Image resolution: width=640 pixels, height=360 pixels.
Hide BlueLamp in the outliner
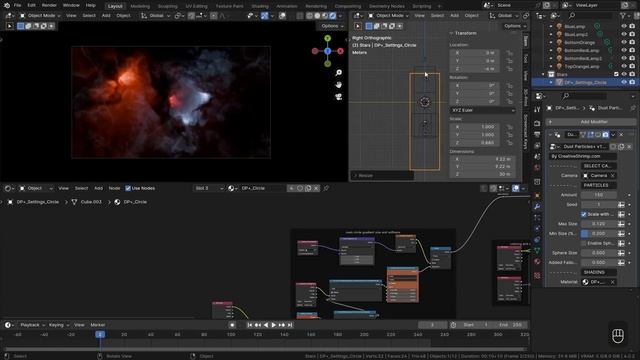coord(624,26)
